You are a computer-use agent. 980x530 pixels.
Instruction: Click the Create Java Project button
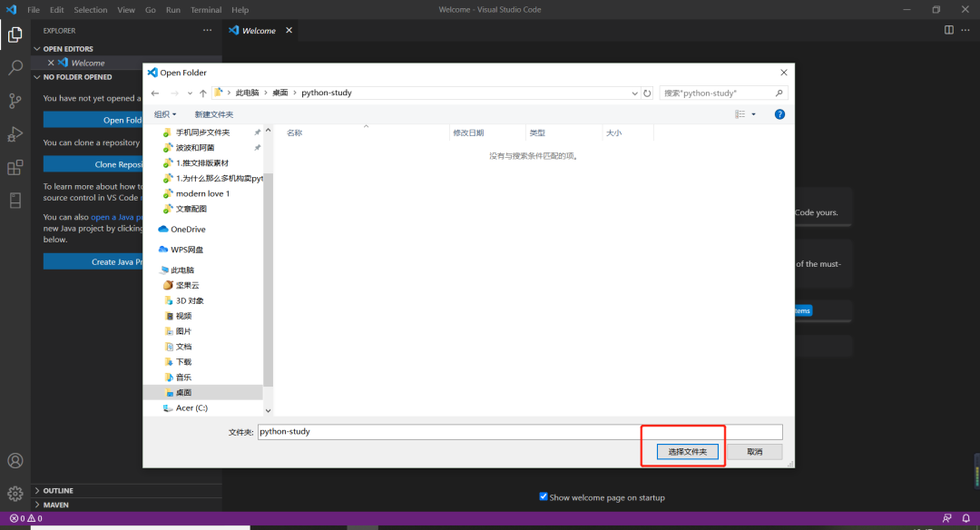click(x=93, y=262)
